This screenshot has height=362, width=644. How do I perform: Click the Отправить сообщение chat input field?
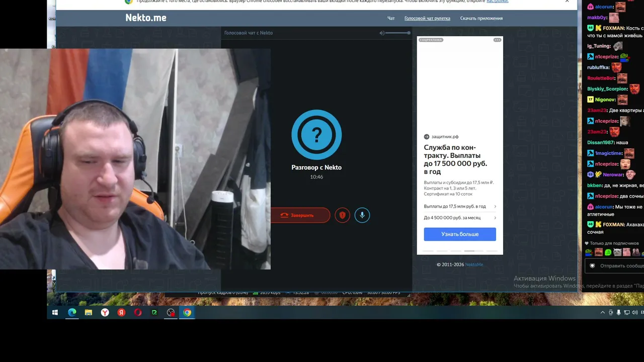click(614, 265)
